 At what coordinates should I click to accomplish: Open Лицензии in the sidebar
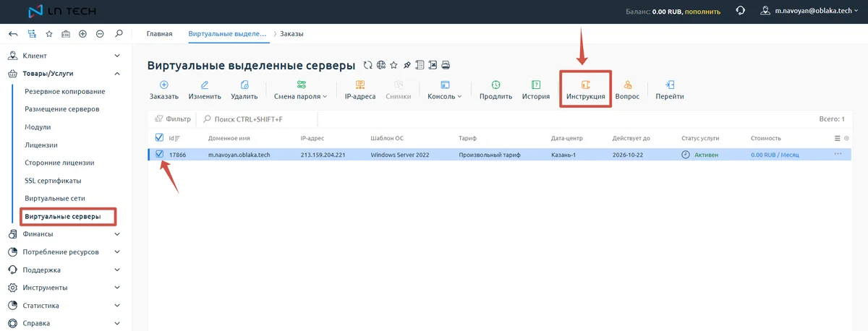pyautogui.click(x=41, y=145)
